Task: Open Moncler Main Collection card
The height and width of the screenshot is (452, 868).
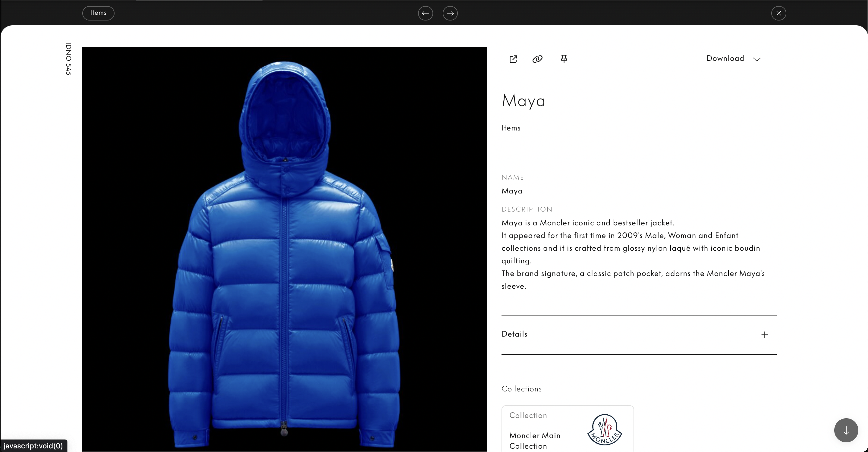Action: click(535, 440)
